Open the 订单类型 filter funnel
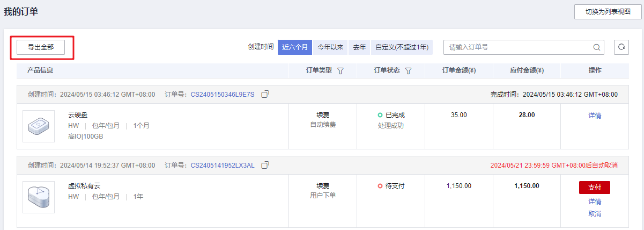The height and width of the screenshot is (230, 644). pyautogui.click(x=340, y=70)
